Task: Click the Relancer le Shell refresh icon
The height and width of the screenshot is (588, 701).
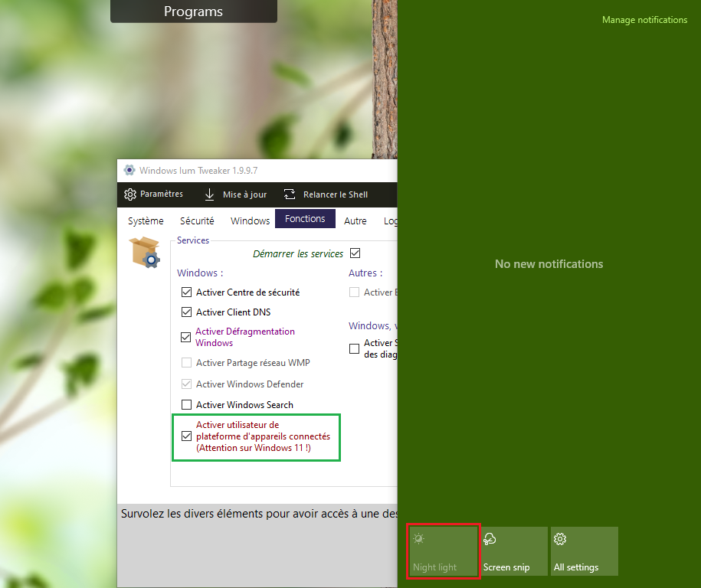Action: point(290,194)
